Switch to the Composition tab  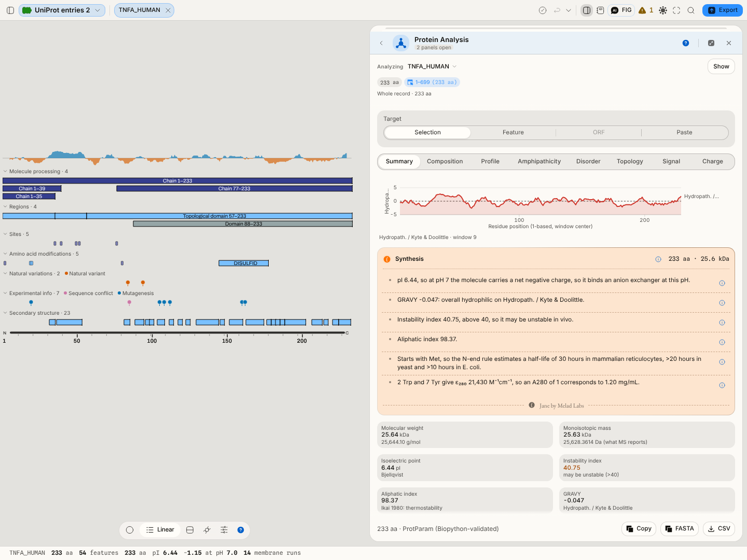click(x=445, y=162)
